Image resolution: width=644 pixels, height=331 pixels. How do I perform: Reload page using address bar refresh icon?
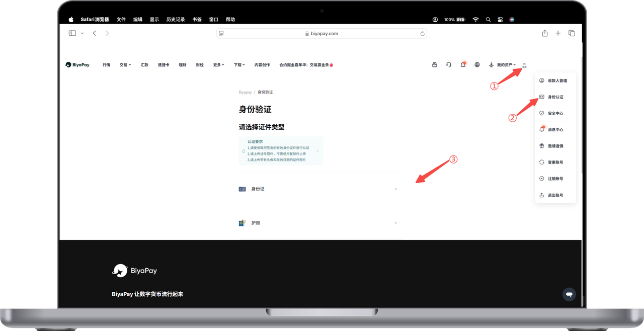tap(422, 34)
